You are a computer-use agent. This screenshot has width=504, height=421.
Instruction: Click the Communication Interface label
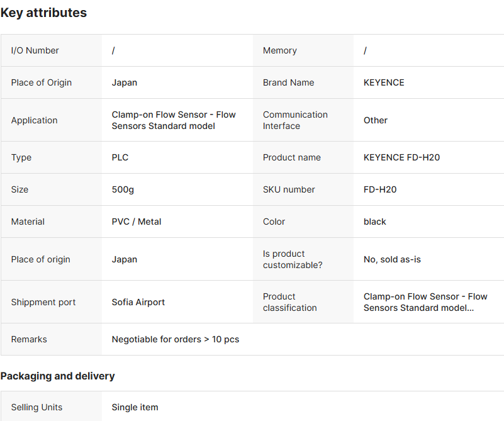pos(295,120)
